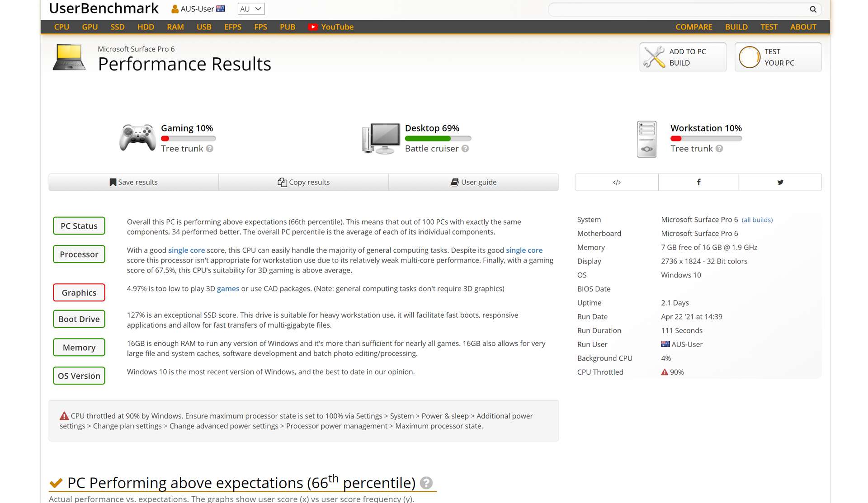Click Save results button

click(134, 182)
